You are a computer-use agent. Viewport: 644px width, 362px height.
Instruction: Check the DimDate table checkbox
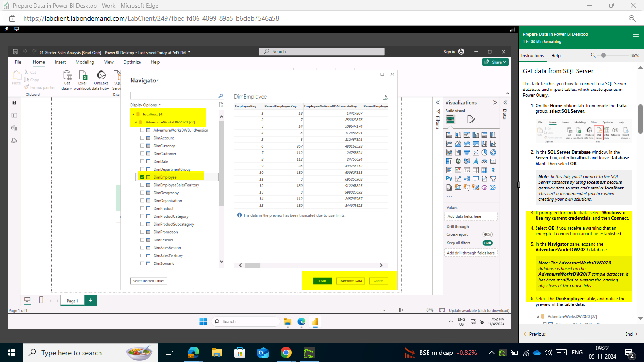tap(142, 161)
